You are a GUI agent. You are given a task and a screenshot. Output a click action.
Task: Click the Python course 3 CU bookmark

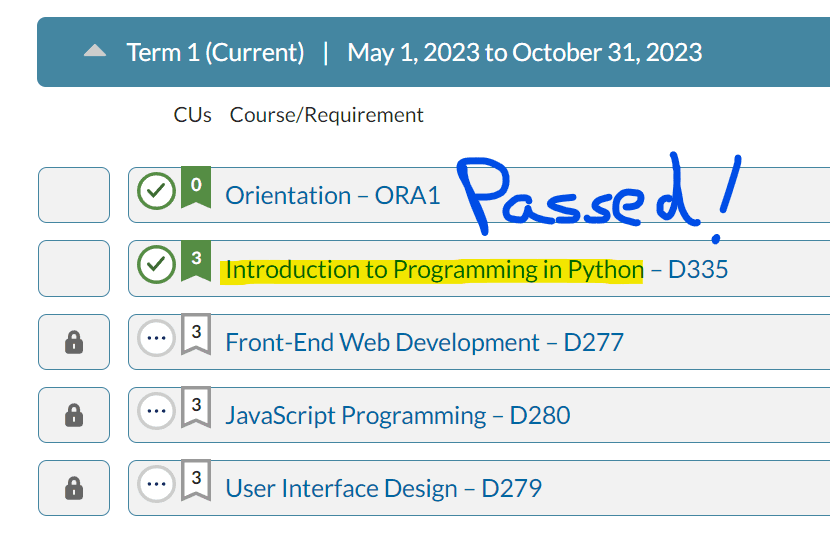[196, 261]
